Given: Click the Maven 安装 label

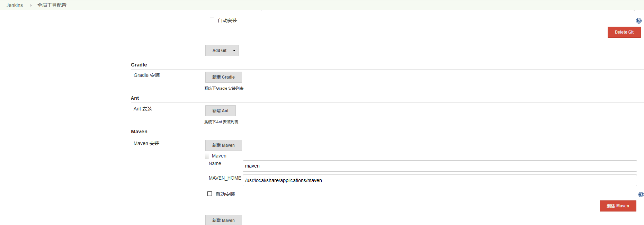Looking at the screenshot, I should [x=146, y=143].
